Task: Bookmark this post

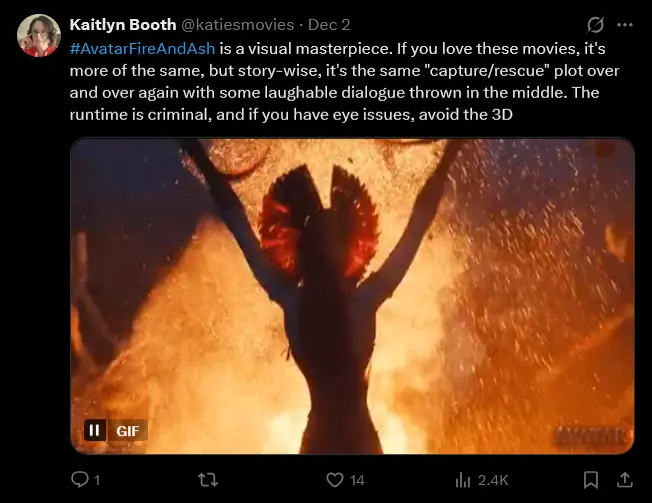Action: click(x=591, y=480)
